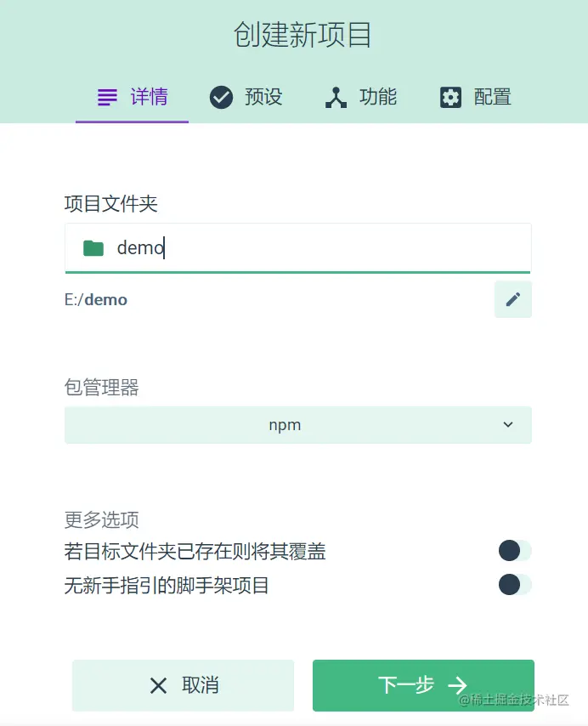Go to the 配置 tab
Screen dimensions: 588x726
[x=476, y=97]
